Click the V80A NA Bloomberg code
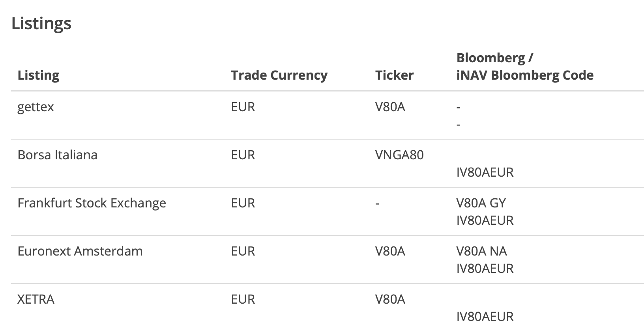The height and width of the screenshot is (321, 644). point(481,251)
